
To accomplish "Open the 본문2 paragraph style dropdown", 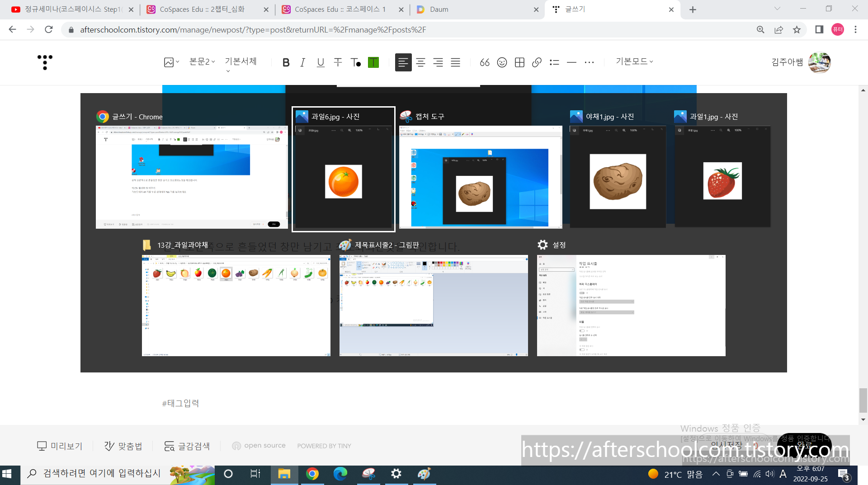I will 202,61.
